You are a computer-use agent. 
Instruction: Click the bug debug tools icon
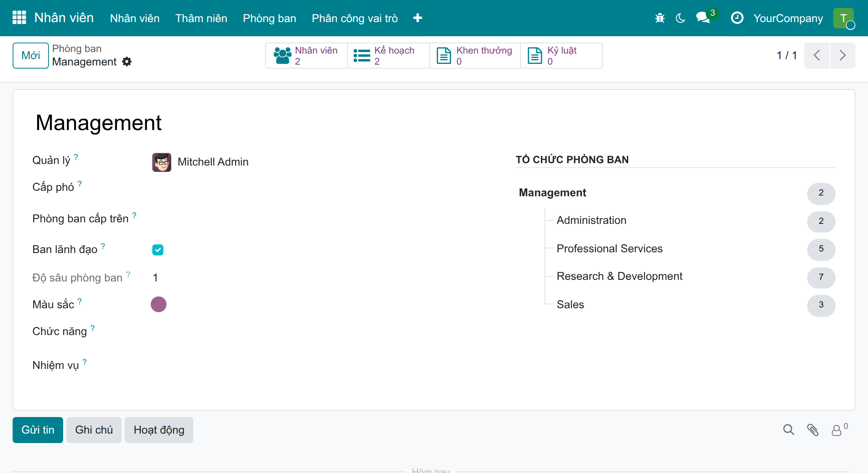[660, 18]
